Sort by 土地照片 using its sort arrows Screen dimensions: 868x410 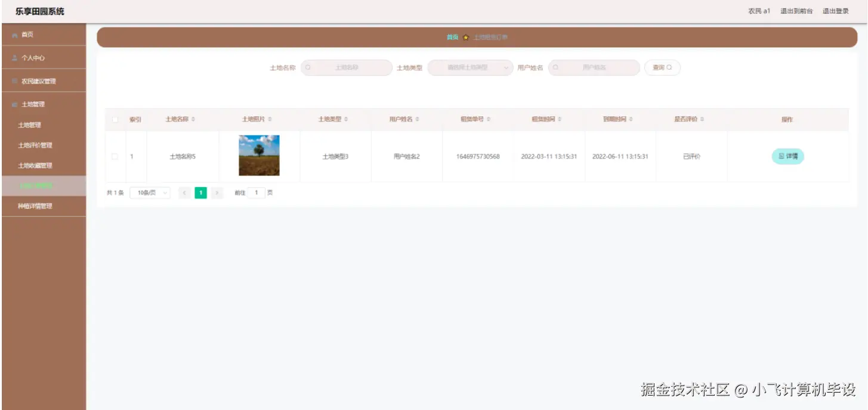[x=269, y=119]
